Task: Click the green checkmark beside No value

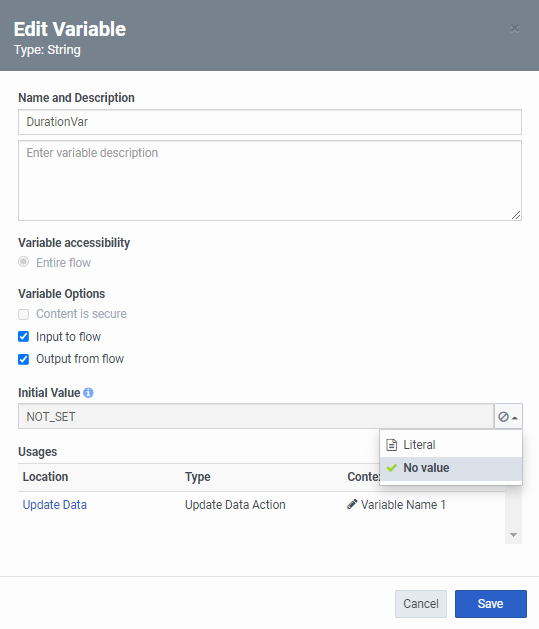Action: tap(392, 468)
